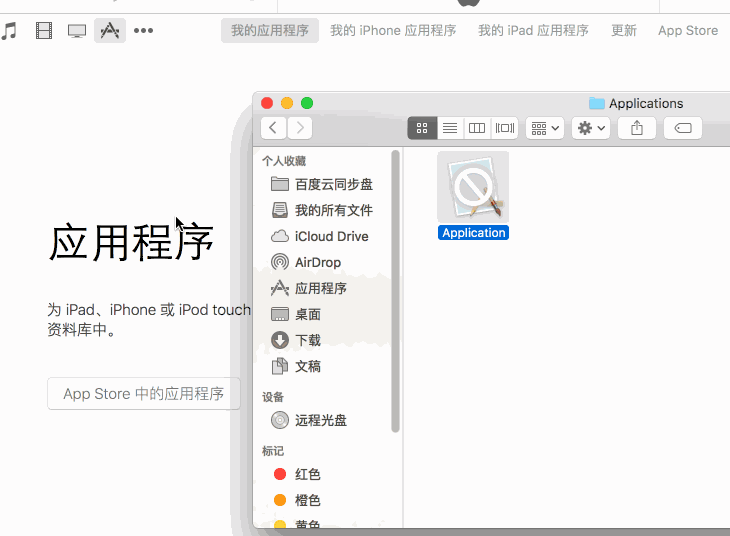Open the Finder action gear menu

(591, 128)
